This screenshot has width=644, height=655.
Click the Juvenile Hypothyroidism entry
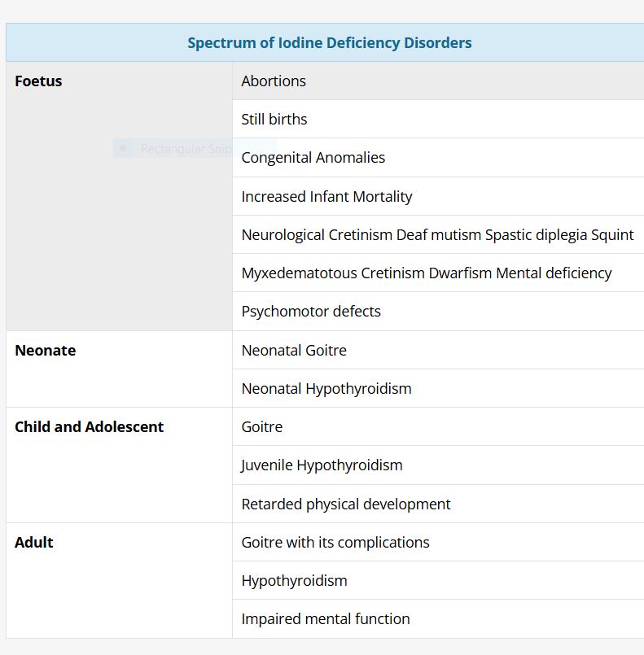322,465
